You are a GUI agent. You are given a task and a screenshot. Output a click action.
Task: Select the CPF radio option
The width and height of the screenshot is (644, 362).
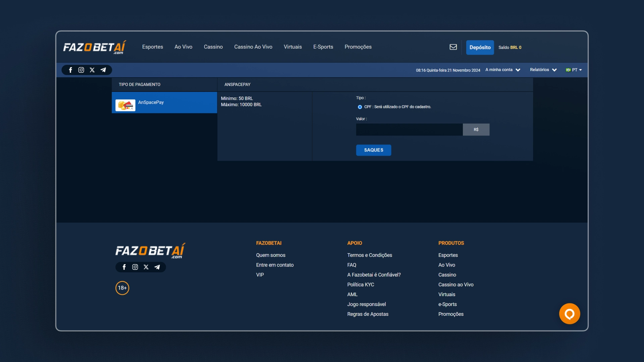[x=360, y=107]
